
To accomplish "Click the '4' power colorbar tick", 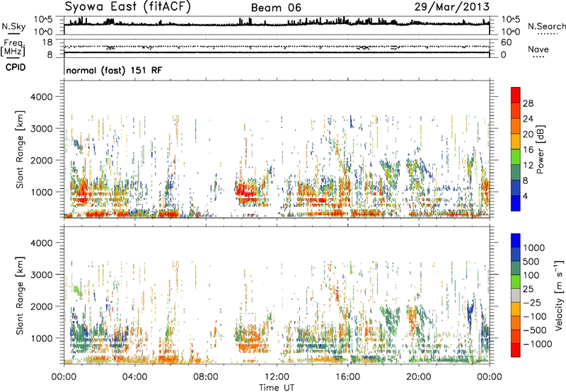I will [526, 196].
